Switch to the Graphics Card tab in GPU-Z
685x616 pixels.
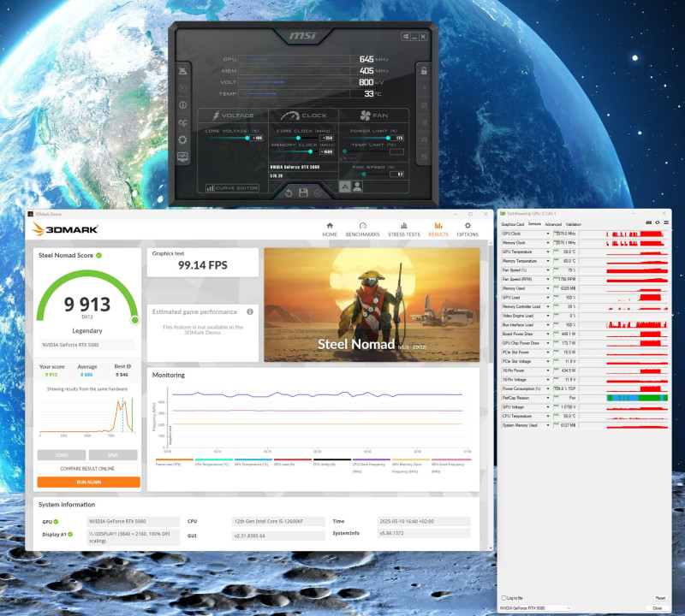(512, 224)
